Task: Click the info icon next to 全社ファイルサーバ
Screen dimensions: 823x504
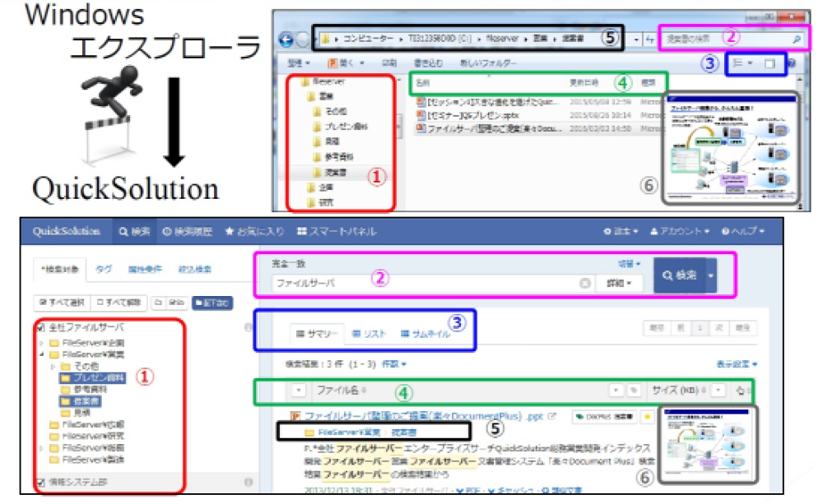Action: coord(249,327)
